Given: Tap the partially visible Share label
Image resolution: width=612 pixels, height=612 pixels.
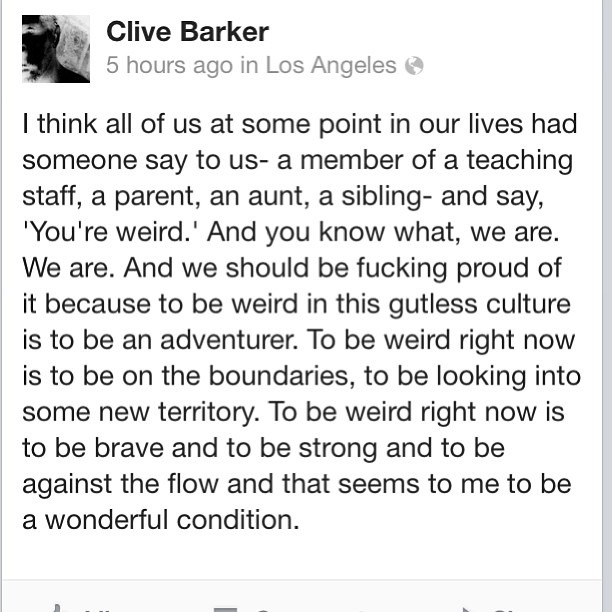Looking at the screenshot, I should (507, 610).
